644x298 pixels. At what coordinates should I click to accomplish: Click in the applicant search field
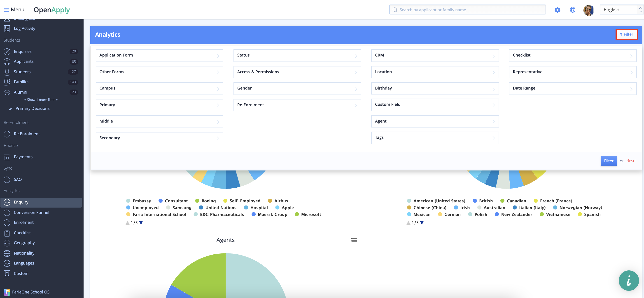click(467, 10)
